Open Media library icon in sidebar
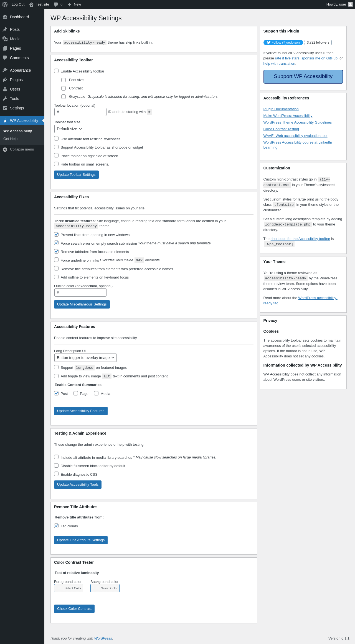 pos(5,39)
